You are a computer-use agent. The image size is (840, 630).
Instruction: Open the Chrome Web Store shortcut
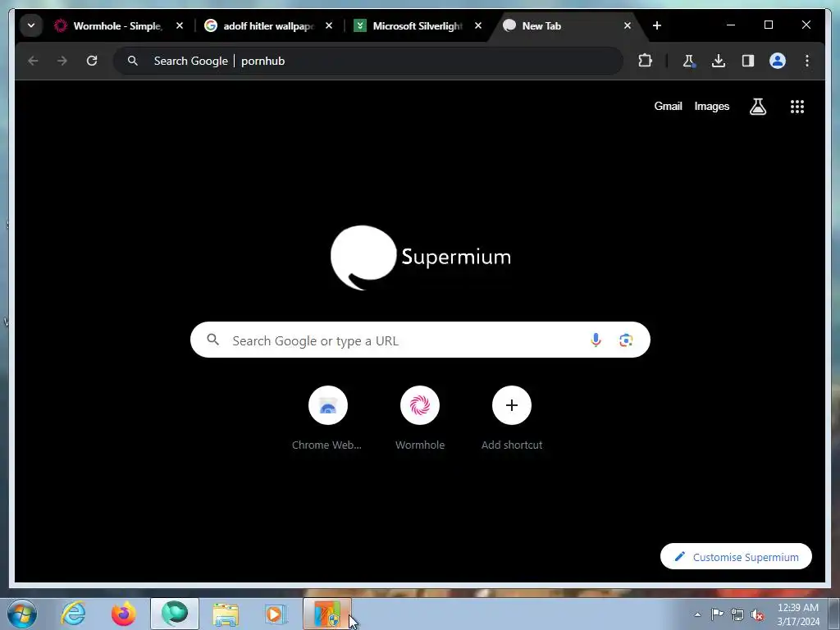327,418
